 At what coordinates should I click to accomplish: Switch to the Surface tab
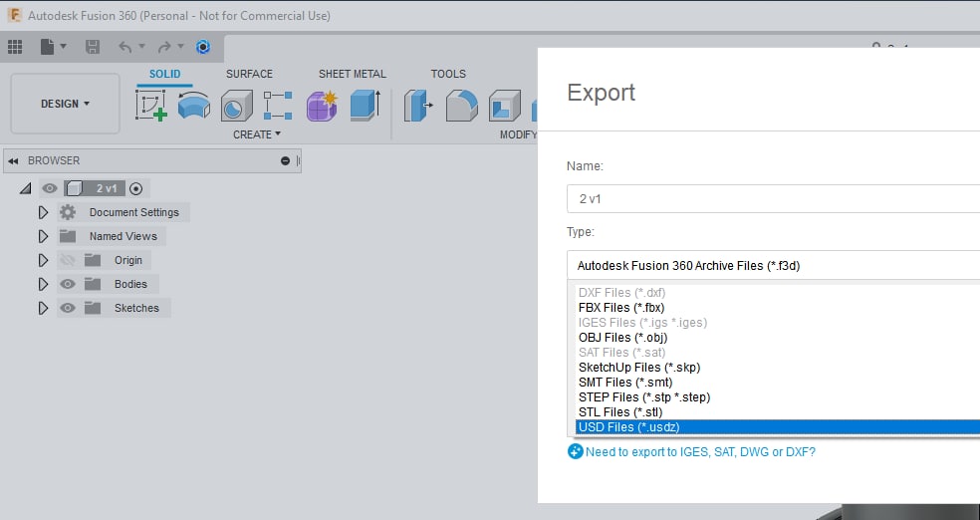pyautogui.click(x=249, y=74)
